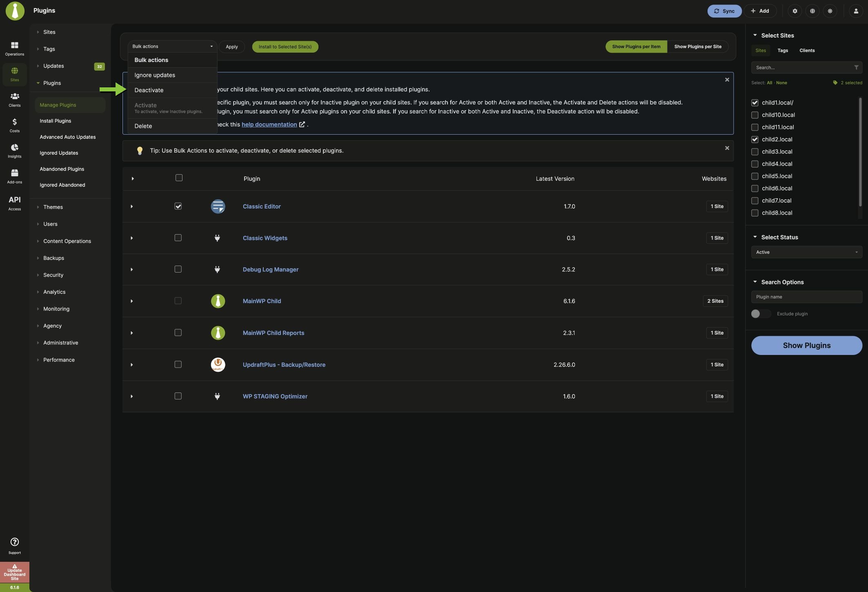Screen dimensions: 868x592
Task: Open the help documentation link
Action: pyautogui.click(x=269, y=124)
